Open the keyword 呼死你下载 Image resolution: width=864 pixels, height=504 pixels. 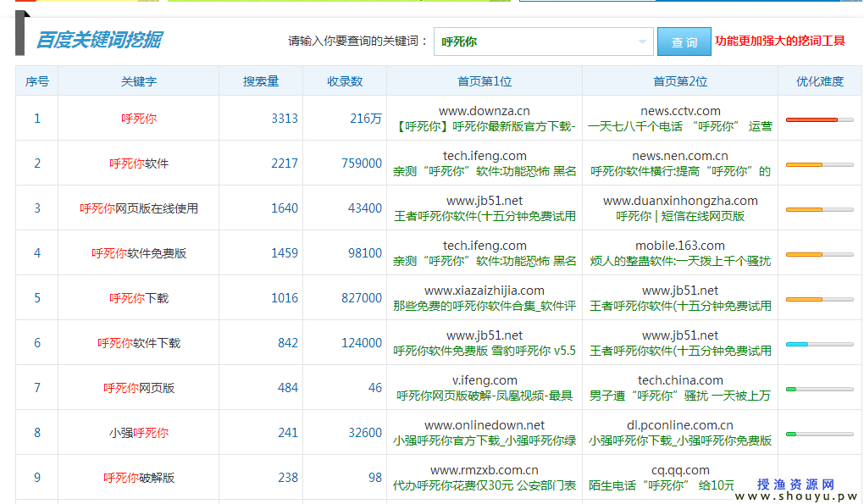(x=139, y=298)
